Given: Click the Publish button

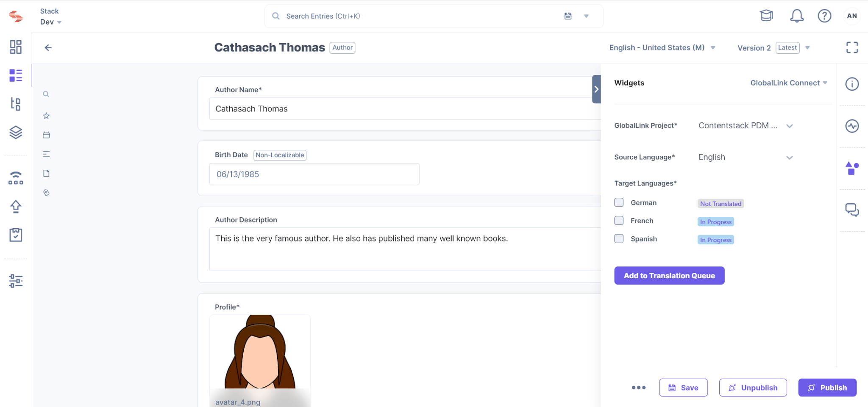Looking at the screenshot, I should point(827,388).
